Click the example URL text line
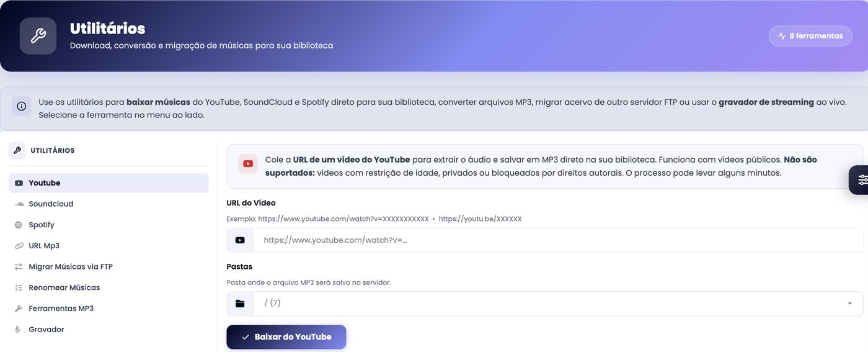Viewport: 868px width, 352px height. click(374, 219)
